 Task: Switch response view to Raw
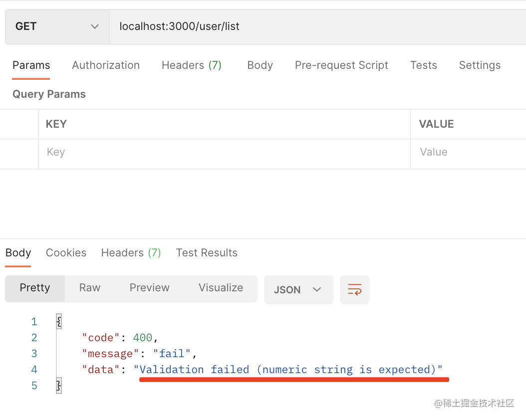pos(90,288)
